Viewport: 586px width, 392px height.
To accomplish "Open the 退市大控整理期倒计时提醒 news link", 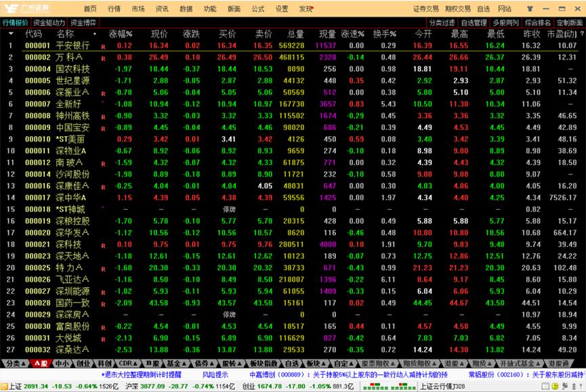I will click(142, 374).
